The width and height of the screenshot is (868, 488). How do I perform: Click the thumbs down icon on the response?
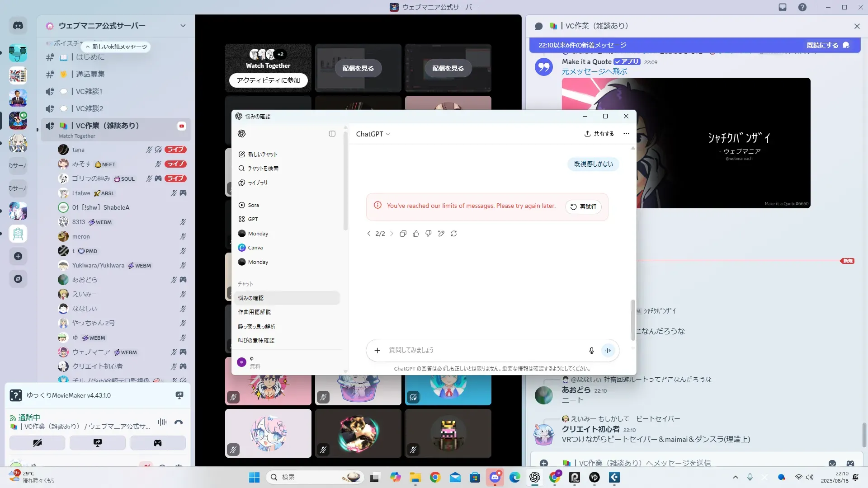click(429, 234)
